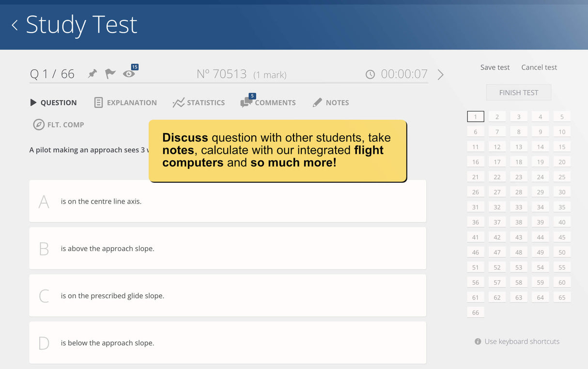Screen dimensions: 588x369
Task: Click the Use keyboard shortcuts info icon
Action: pos(478,341)
